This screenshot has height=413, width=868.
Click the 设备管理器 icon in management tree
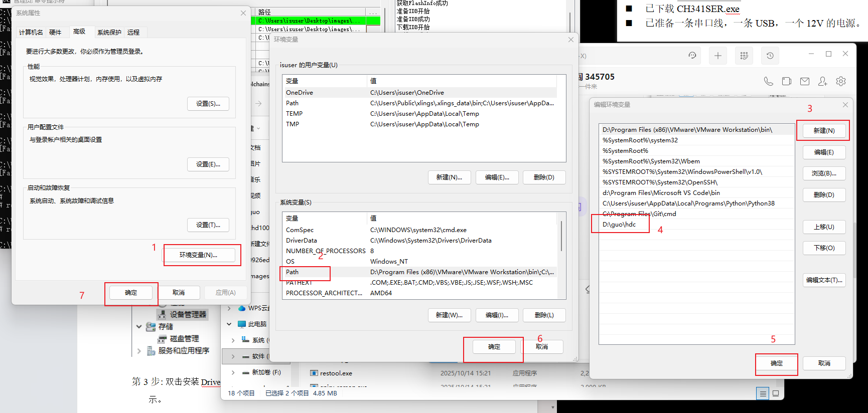[162, 314]
